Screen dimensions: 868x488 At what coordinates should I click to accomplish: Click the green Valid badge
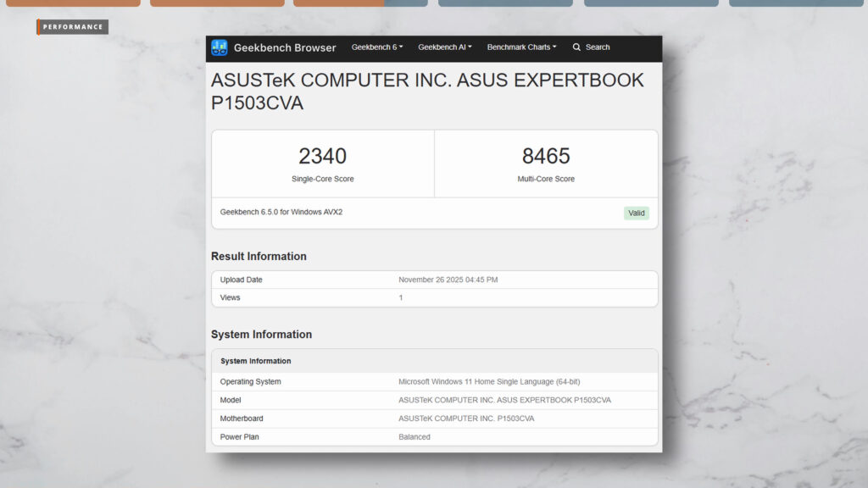[x=637, y=213]
